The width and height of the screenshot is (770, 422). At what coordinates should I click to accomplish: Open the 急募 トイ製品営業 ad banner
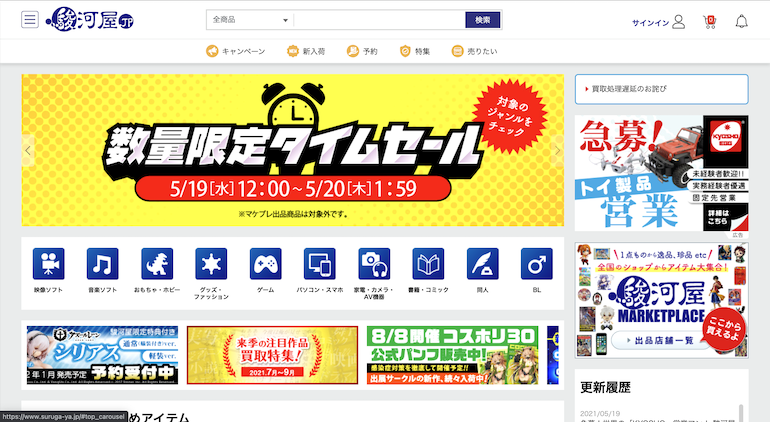(x=661, y=173)
